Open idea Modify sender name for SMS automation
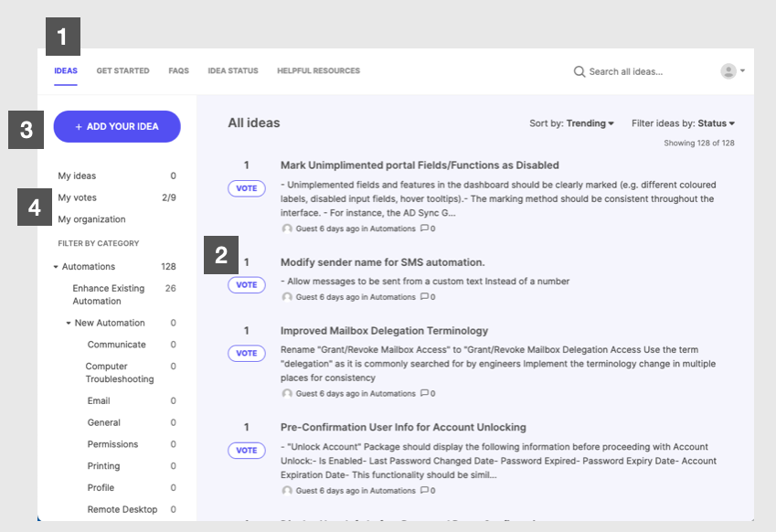This screenshot has width=776, height=532. coord(383,262)
